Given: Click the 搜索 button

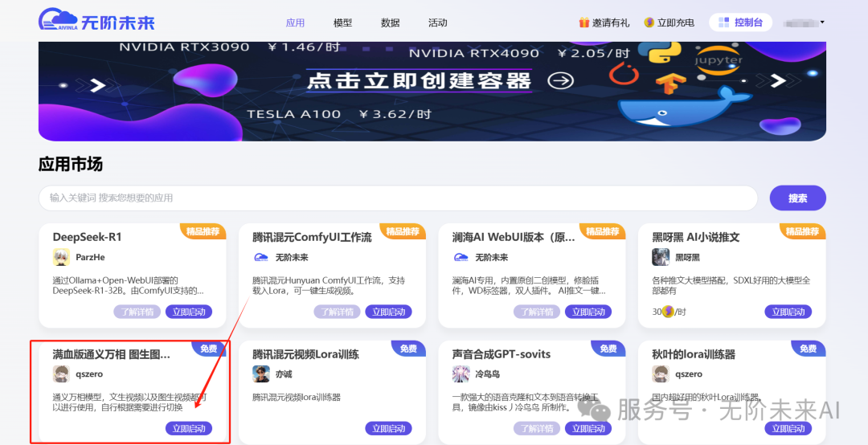Looking at the screenshot, I should point(798,198).
